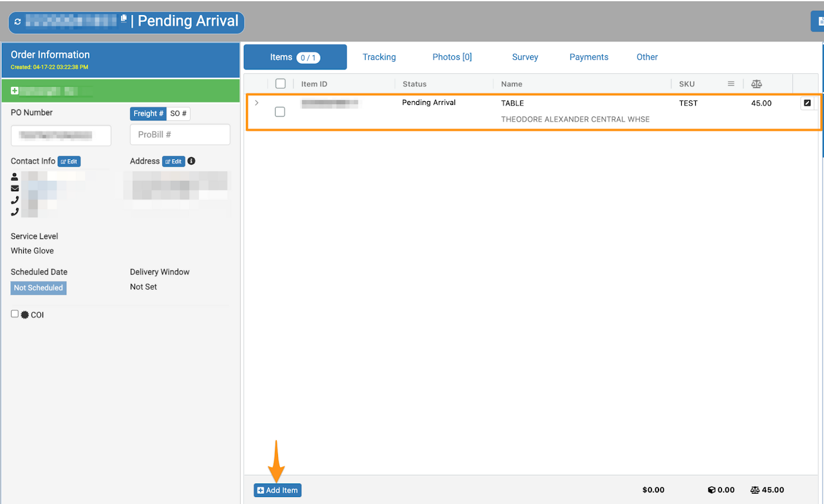Click the Pending Arrival status cell

(429, 103)
